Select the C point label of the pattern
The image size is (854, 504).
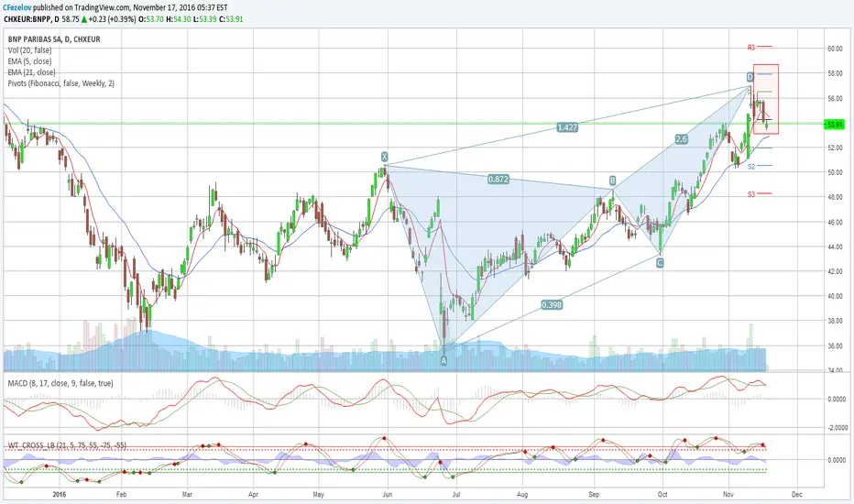click(x=660, y=263)
